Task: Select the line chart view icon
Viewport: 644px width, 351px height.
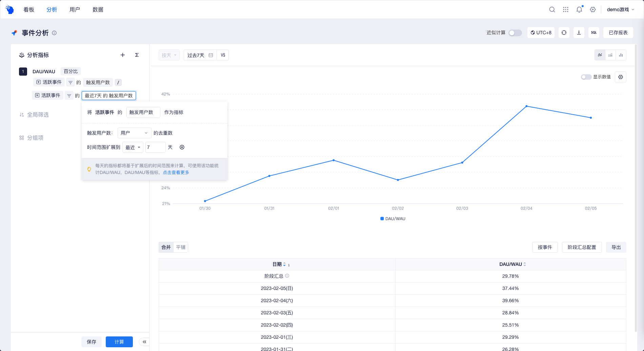Action: coord(600,55)
